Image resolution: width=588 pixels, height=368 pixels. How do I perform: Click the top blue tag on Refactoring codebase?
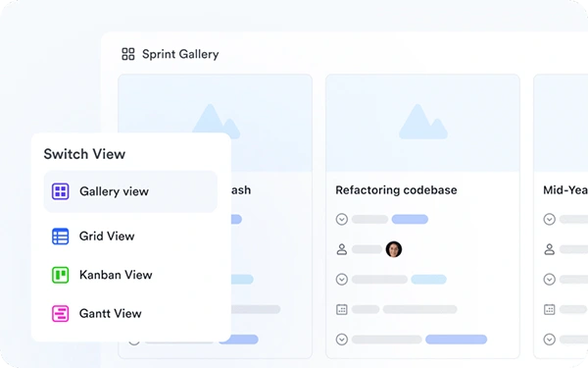tap(410, 219)
